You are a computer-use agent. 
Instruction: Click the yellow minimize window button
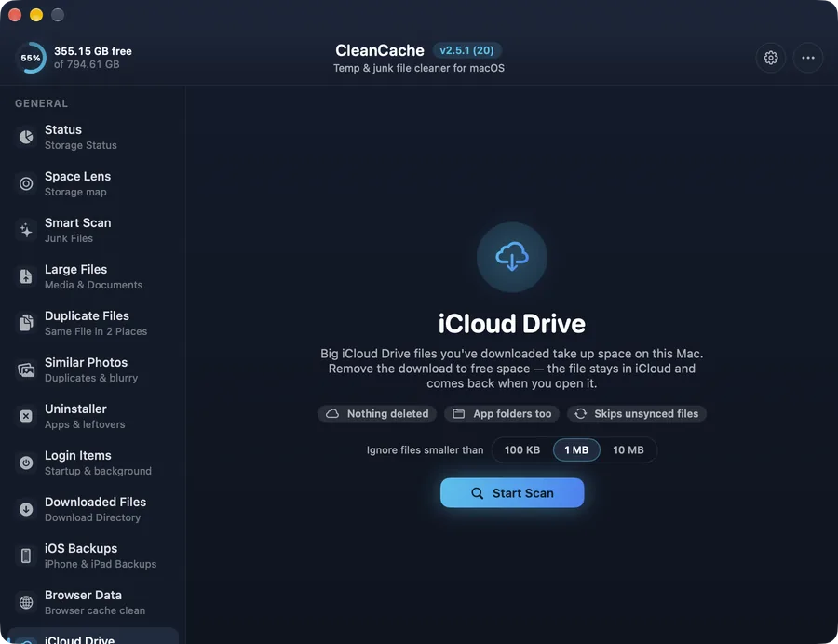36,15
